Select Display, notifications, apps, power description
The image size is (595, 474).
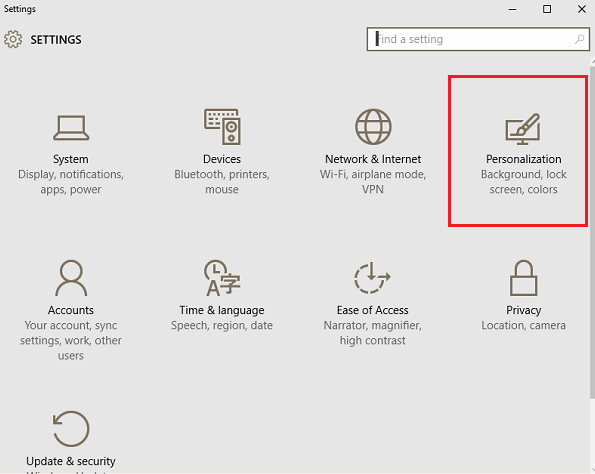71,182
